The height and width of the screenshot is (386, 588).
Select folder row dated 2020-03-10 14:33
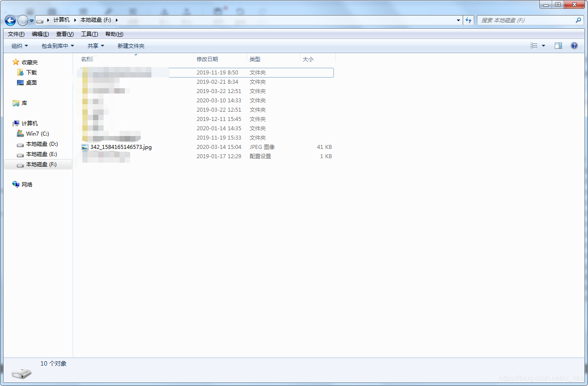pyautogui.click(x=207, y=100)
